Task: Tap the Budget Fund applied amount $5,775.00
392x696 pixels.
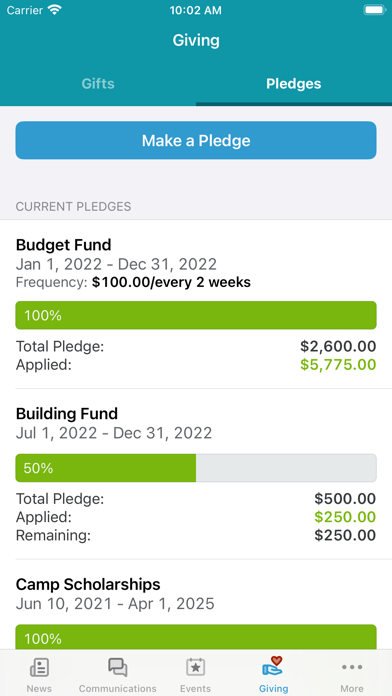Action: 338,365
